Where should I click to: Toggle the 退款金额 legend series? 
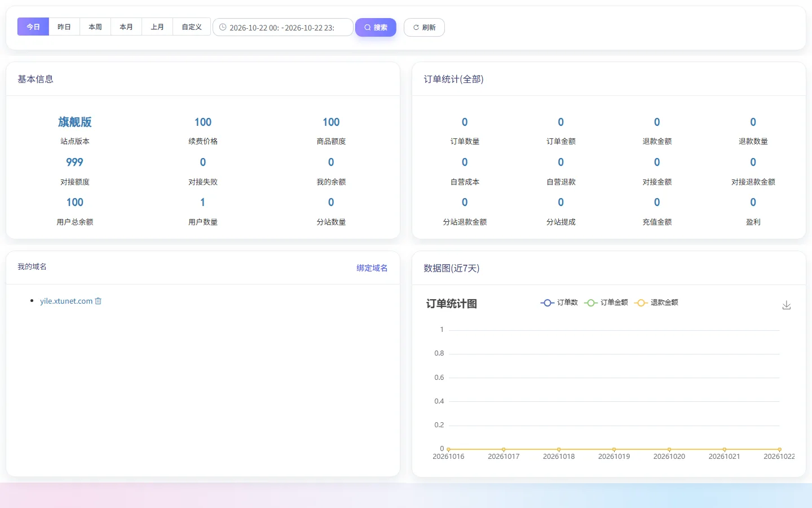(x=656, y=303)
